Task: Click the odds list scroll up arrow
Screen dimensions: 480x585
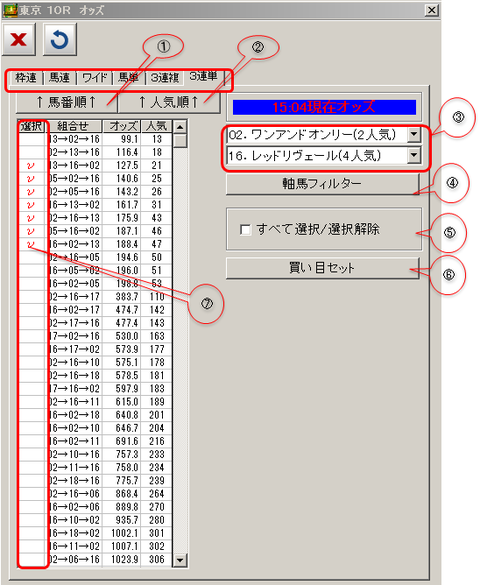Action: tap(180, 127)
